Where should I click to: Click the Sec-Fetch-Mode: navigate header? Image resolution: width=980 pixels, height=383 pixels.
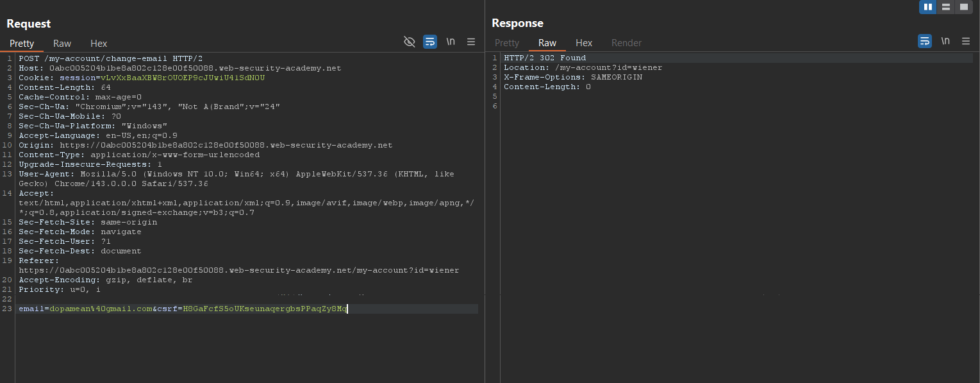[80, 232]
